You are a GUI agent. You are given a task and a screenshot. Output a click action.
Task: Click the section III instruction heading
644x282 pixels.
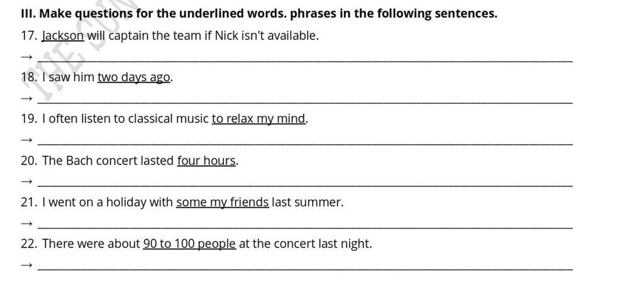pos(259,14)
